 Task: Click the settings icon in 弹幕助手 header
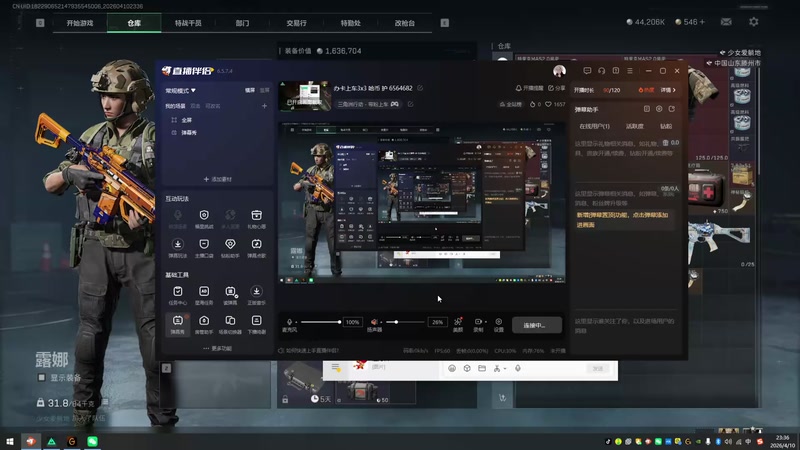pos(659,109)
